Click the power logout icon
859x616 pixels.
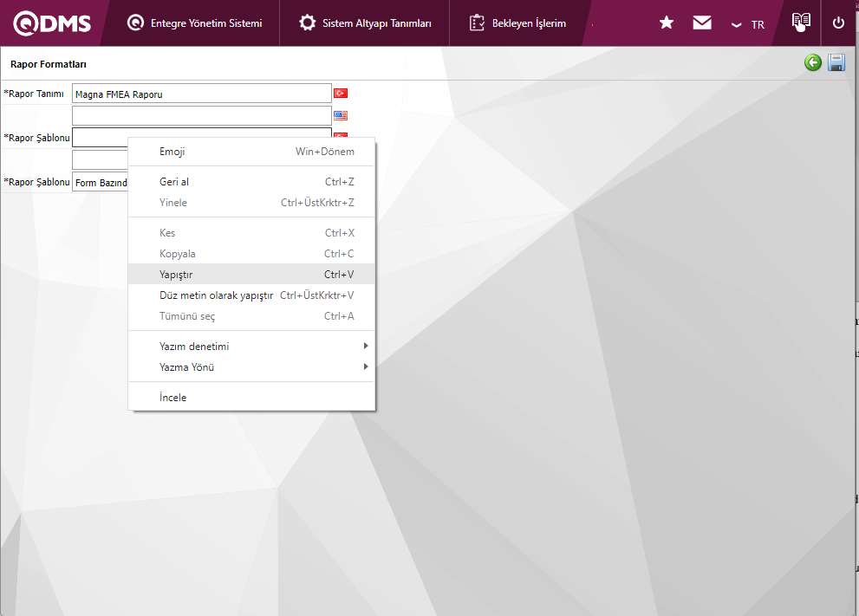[x=838, y=23]
